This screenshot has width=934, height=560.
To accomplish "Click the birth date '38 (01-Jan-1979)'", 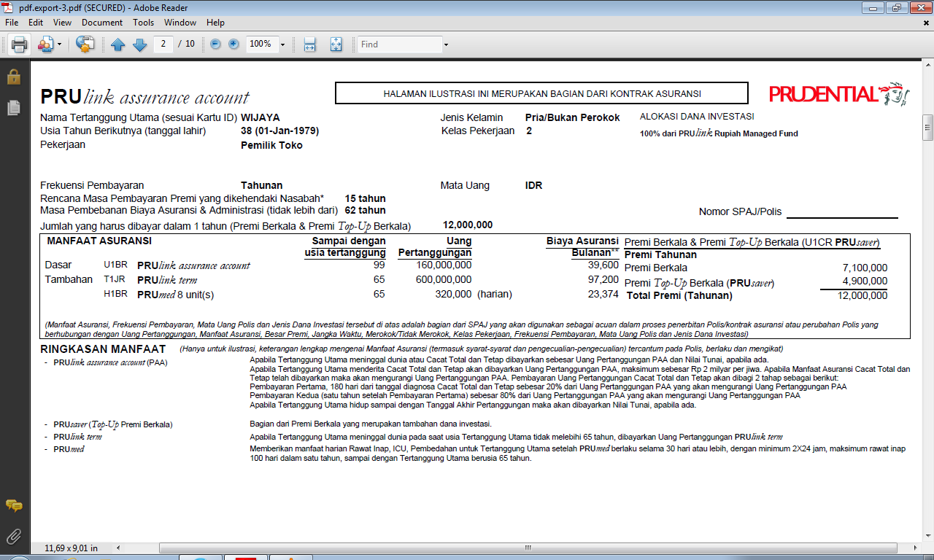I will click(x=279, y=131).
